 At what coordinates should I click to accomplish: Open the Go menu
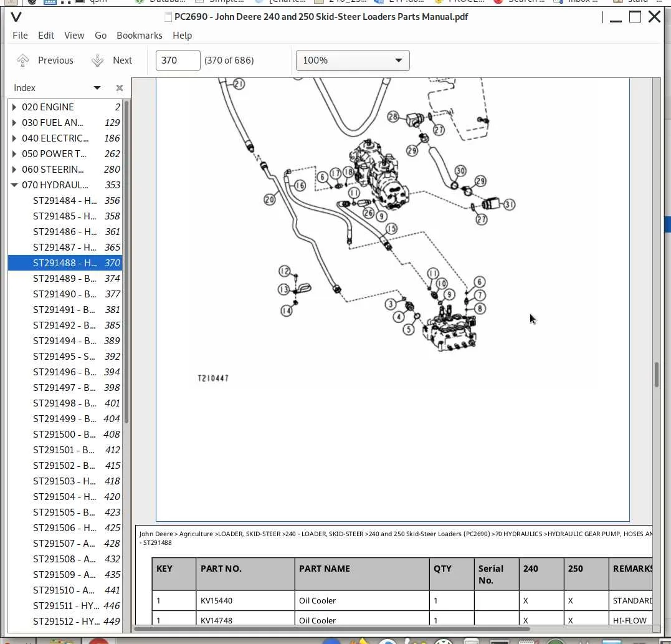coord(100,36)
